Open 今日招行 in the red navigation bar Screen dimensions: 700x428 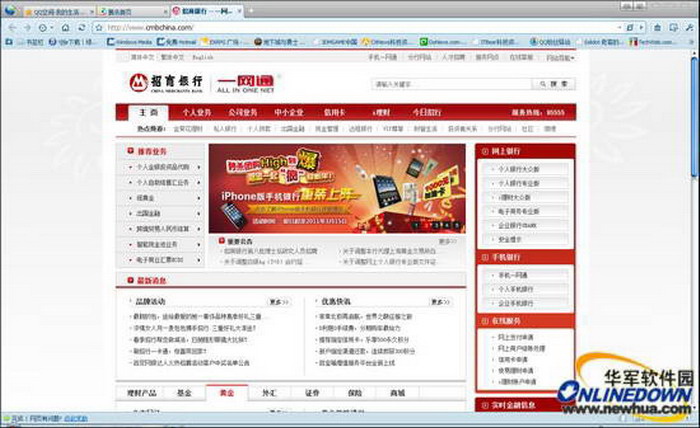[426, 112]
